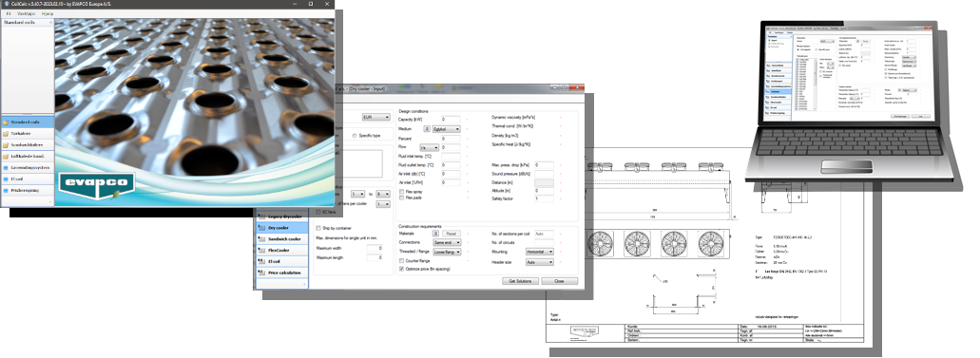The height and width of the screenshot is (358, 980).
Task: Select the Specific type radio button
Action: 355,136
